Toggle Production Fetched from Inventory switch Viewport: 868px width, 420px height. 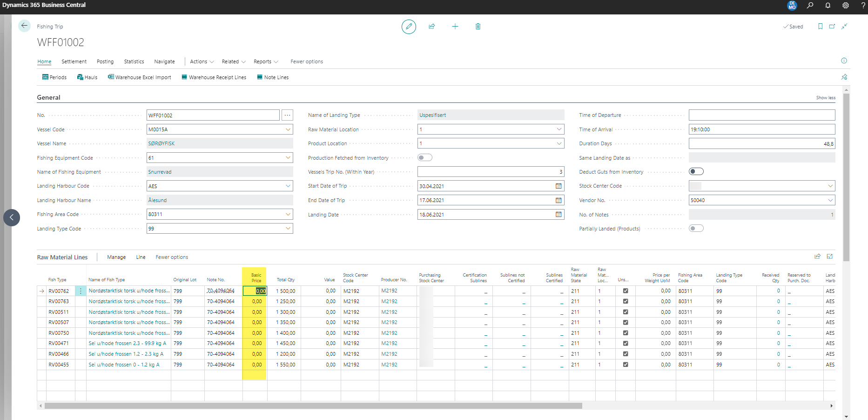pyautogui.click(x=424, y=158)
